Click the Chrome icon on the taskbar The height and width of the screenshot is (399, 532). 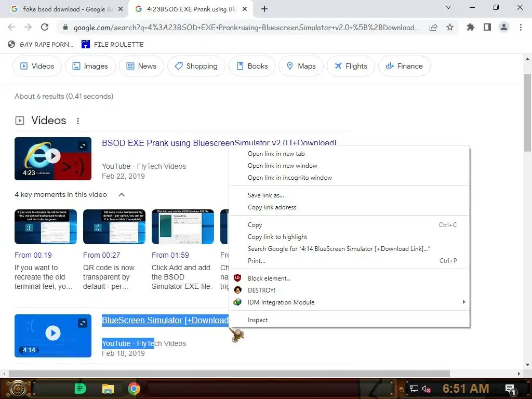tap(134, 389)
